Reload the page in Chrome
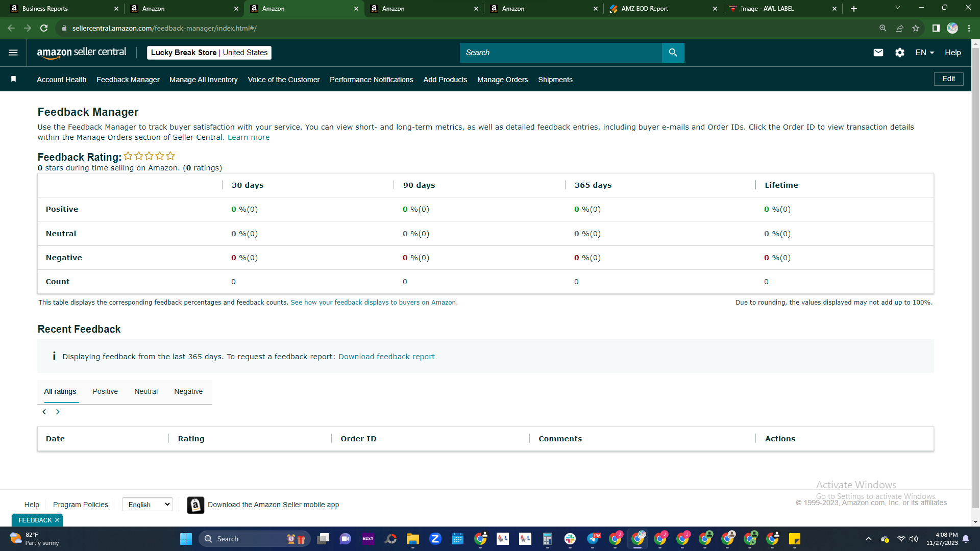Image resolution: width=980 pixels, height=551 pixels. click(44, 28)
